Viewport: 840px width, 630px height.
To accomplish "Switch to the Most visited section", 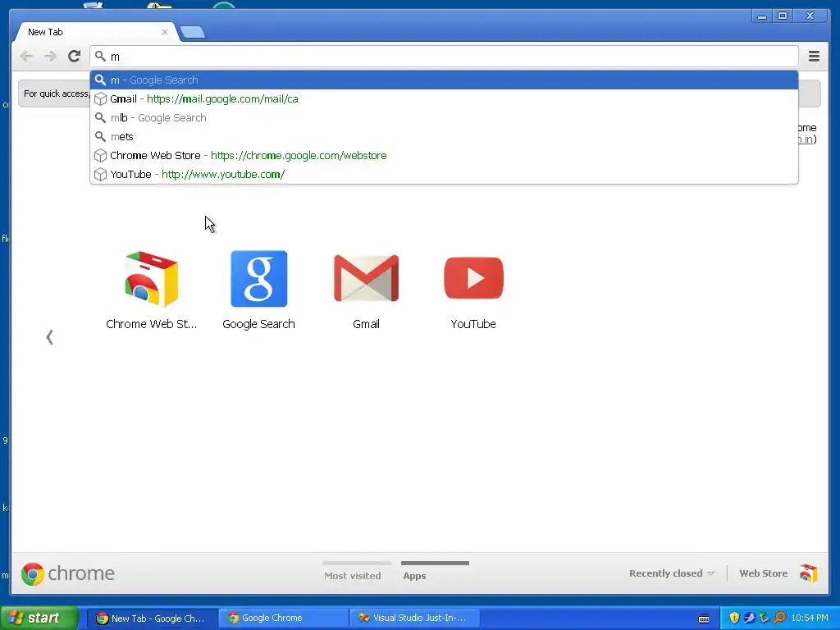I will (353, 575).
